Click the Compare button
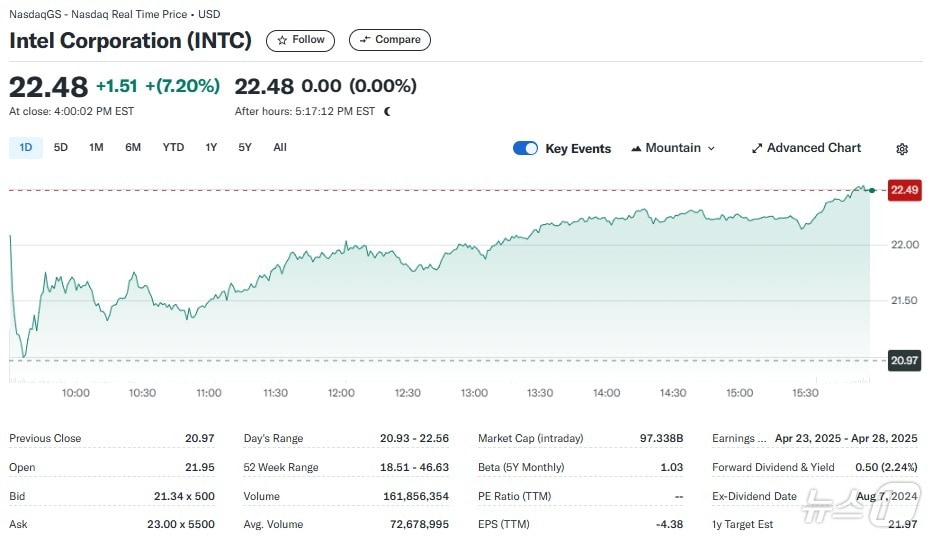Image resolution: width=931 pixels, height=539 pixels. tap(390, 40)
